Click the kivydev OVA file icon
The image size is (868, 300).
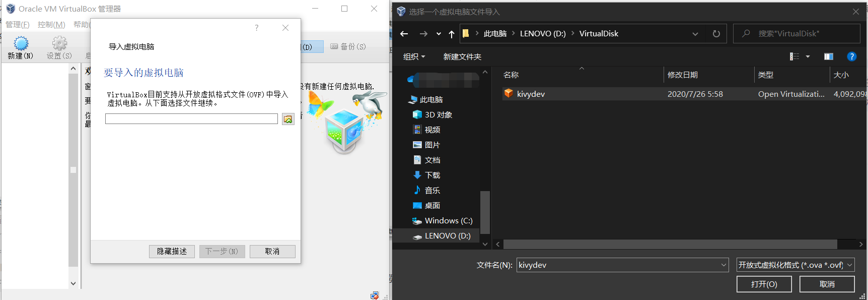(509, 94)
